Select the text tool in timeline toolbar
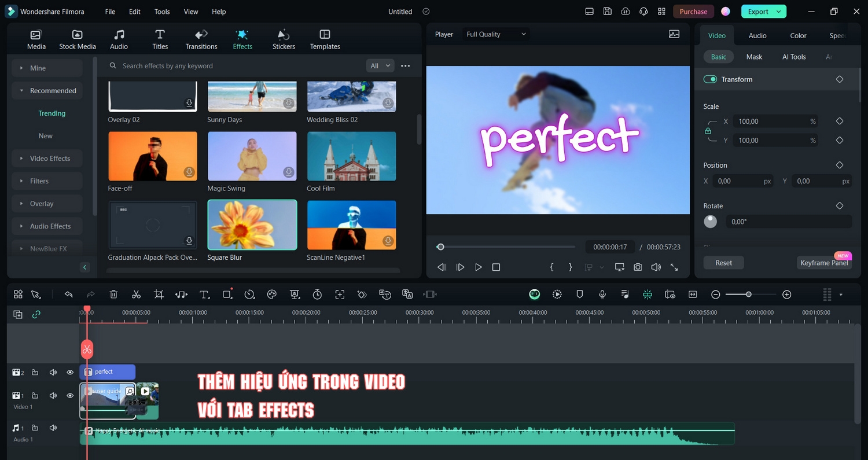Screen dimensions: 868x460 [204, 295]
